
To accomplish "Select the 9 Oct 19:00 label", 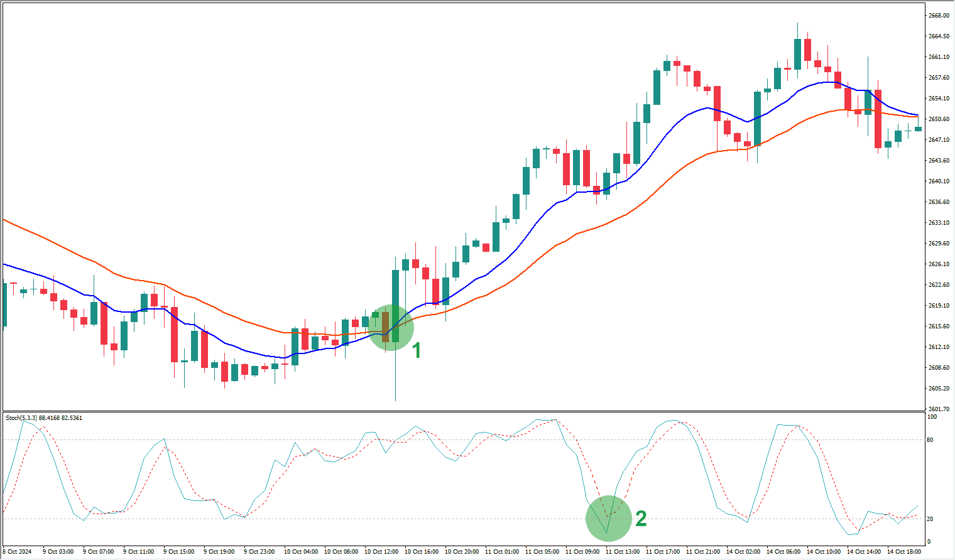I will click(219, 552).
